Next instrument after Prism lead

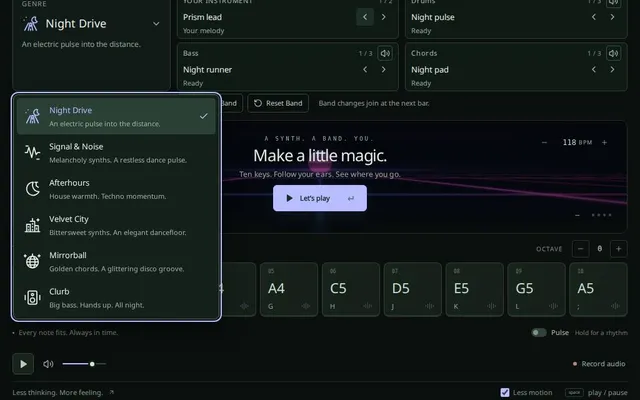[383, 17]
